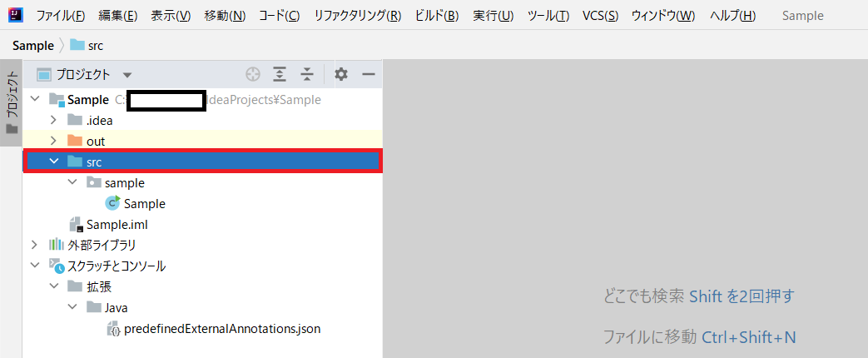Click the ファイルに移動 hint text

[649, 336]
